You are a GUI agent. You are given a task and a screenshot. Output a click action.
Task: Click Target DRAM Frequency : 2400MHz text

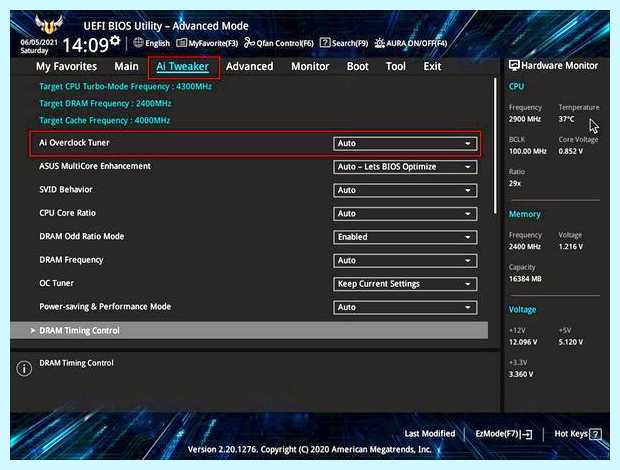105,104
